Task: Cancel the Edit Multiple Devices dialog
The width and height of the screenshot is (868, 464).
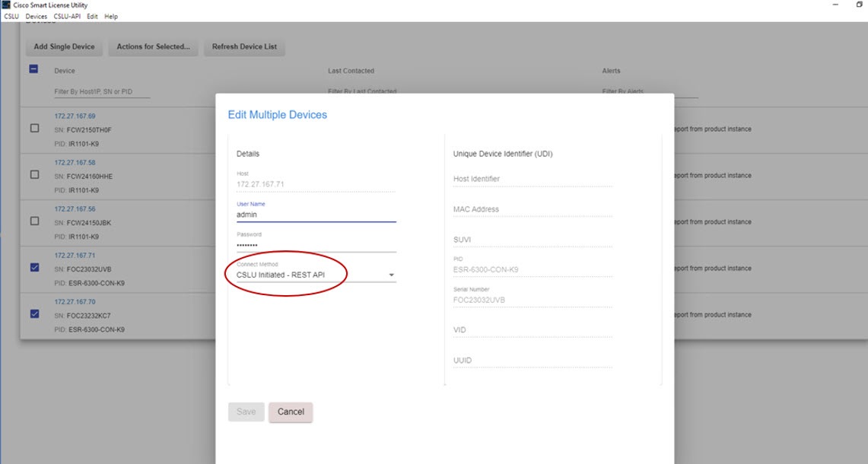Action: 291,412
